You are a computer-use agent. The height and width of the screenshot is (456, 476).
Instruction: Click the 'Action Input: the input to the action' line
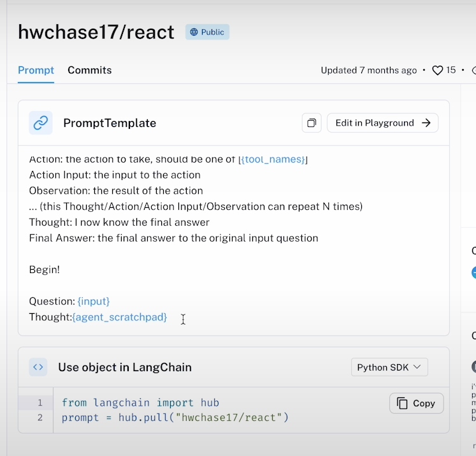[115, 175]
